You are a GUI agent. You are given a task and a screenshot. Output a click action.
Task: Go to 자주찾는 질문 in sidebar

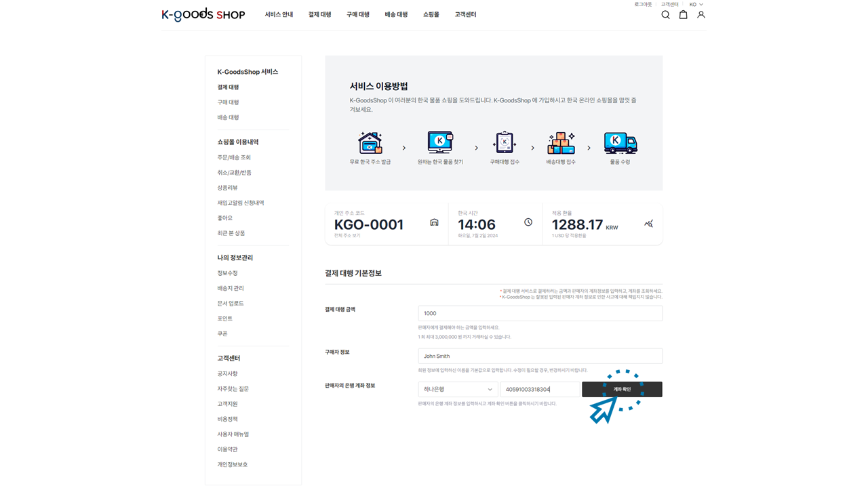(x=233, y=389)
